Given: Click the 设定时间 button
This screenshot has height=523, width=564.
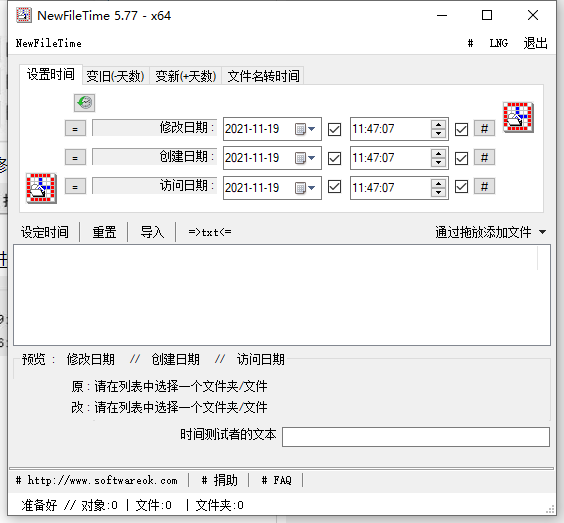Looking at the screenshot, I should [45, 232].
